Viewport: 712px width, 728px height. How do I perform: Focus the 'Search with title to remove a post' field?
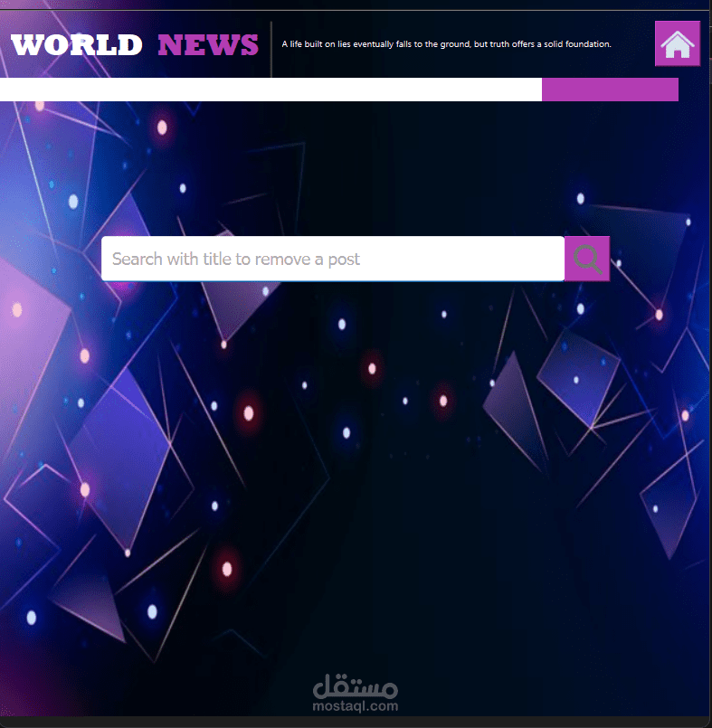coord(333,259)
